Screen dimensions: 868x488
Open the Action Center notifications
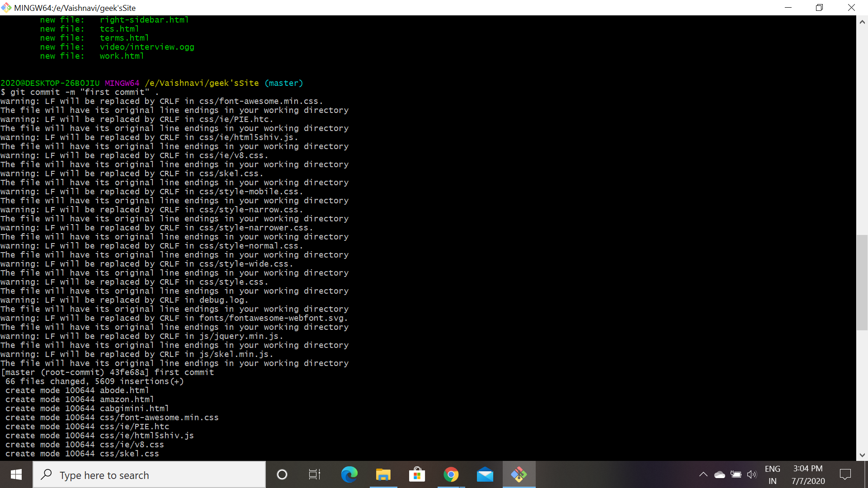click(x=845, y=474)
